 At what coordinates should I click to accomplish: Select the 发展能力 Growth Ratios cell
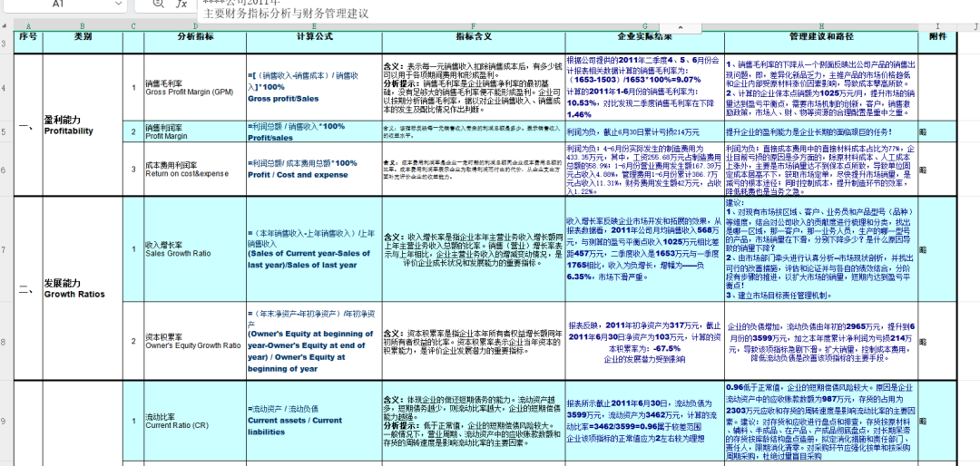point(83,288)
